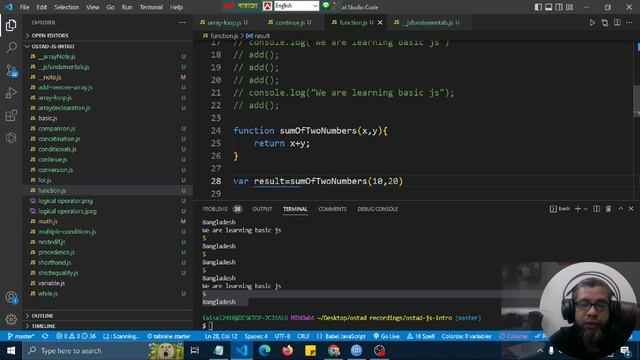Maximize terminal panel with chevron up
The image size is (640, 360).
coord(620,209)
